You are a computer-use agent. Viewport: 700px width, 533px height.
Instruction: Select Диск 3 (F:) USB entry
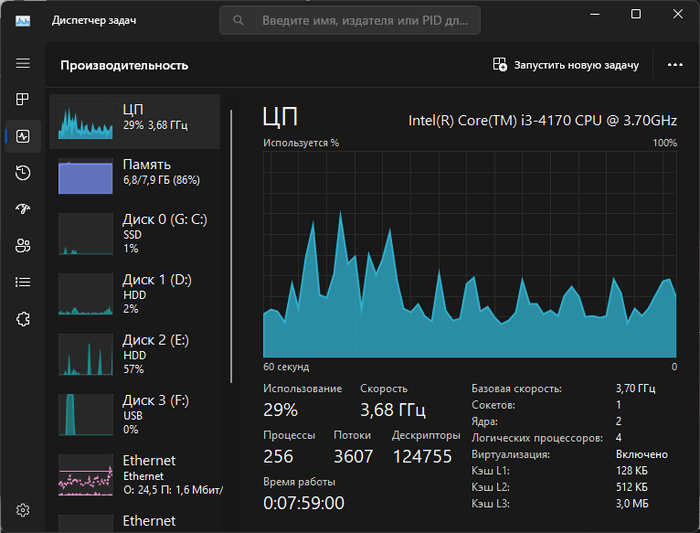pyautogui.click(x=135, y=414)
